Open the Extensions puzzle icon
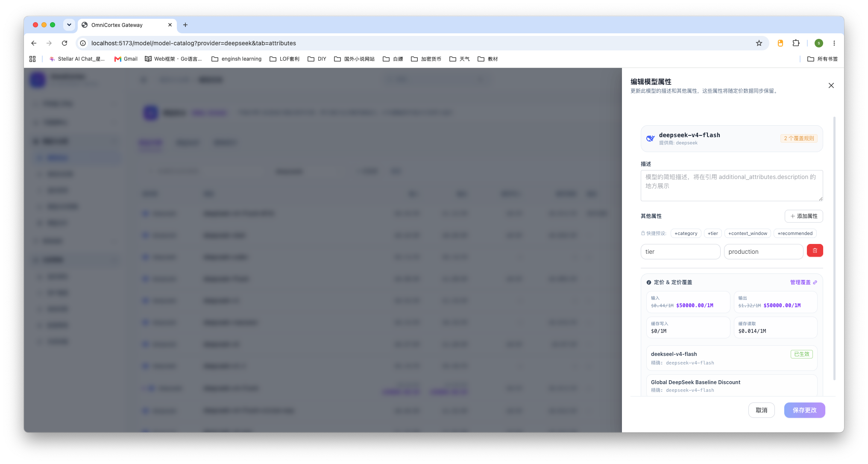This screenshot has height=464, width=868. click(x=796, y=43)
